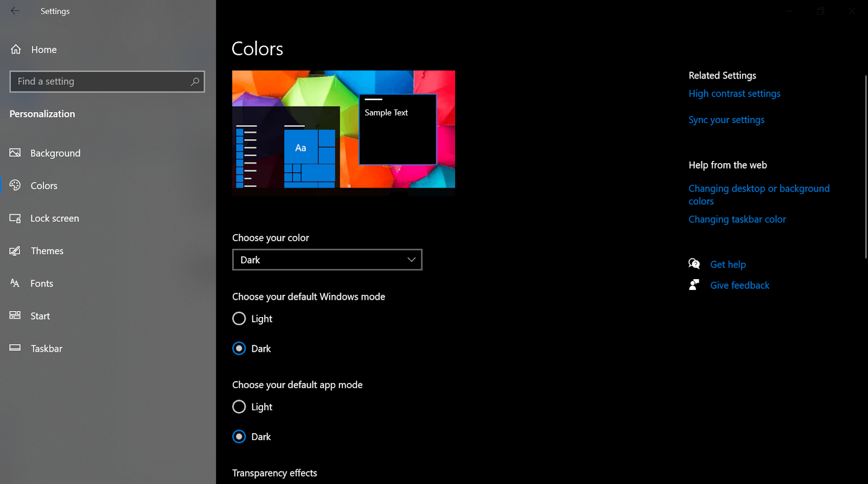Click the Themes brush icon

15,251
